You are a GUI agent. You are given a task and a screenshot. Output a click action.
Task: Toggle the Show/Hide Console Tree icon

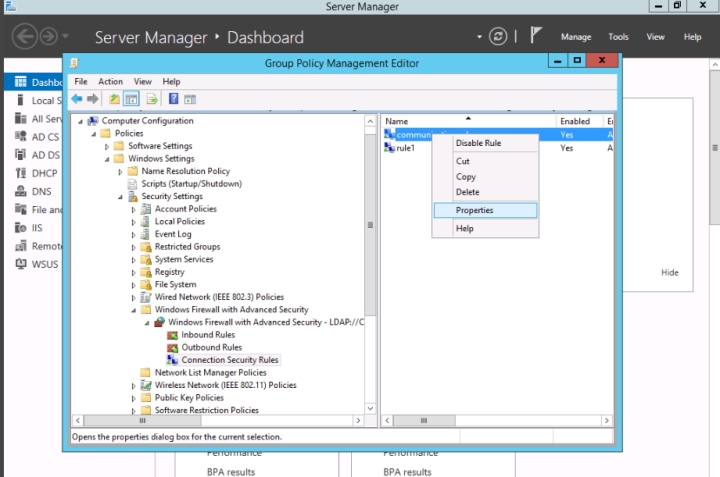[x=131, y=99]
